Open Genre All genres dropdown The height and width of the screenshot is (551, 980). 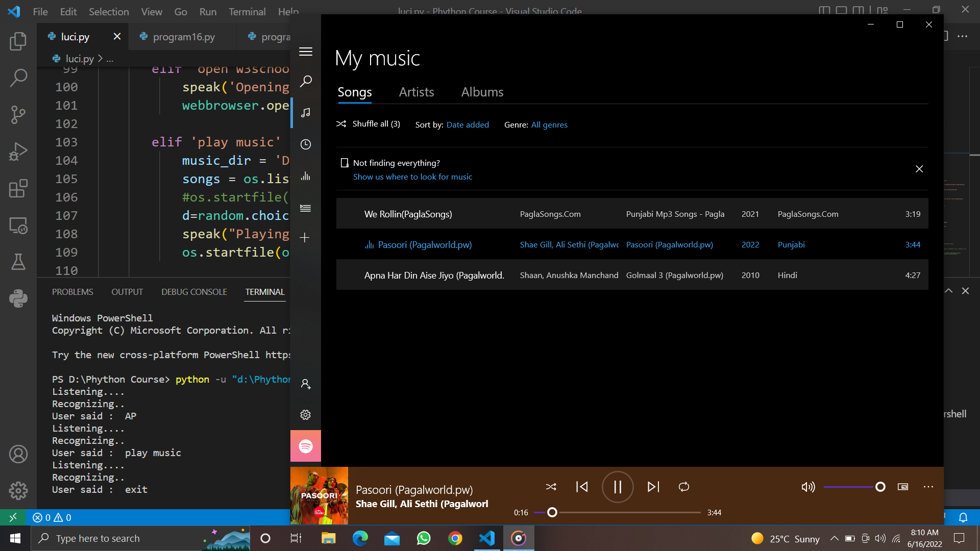[x=549, y=124]
